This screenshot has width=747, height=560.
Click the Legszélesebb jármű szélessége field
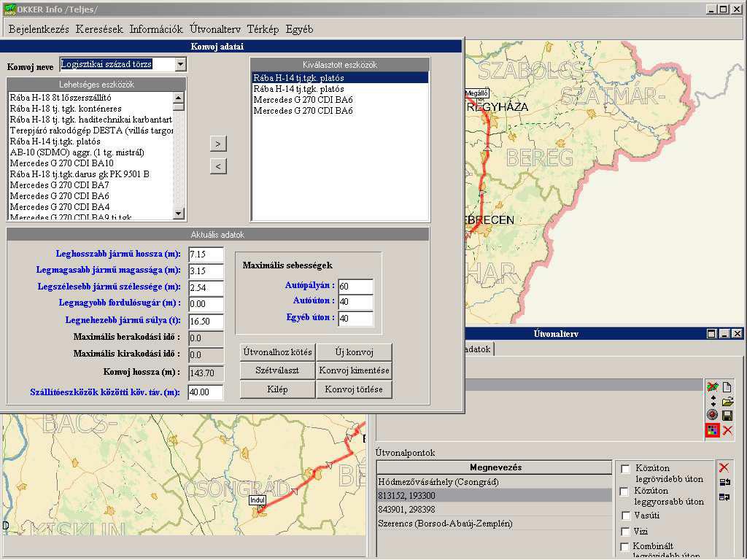pos(206,287)
